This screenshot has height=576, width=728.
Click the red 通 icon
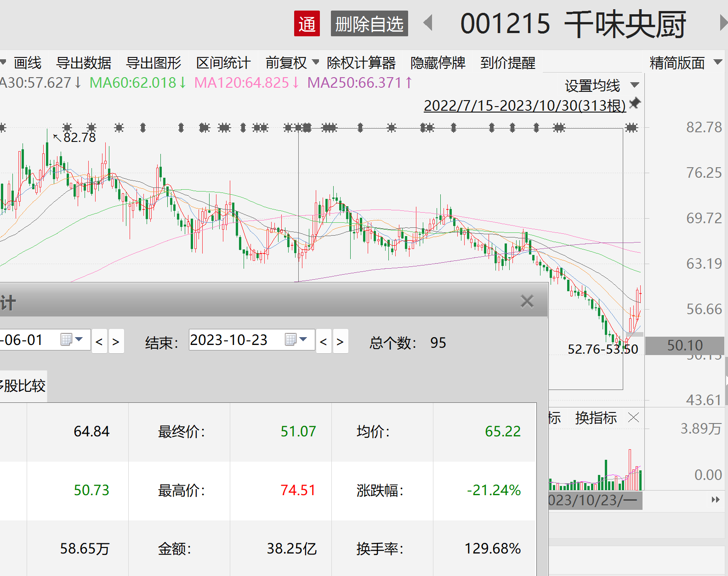point(307,23)
